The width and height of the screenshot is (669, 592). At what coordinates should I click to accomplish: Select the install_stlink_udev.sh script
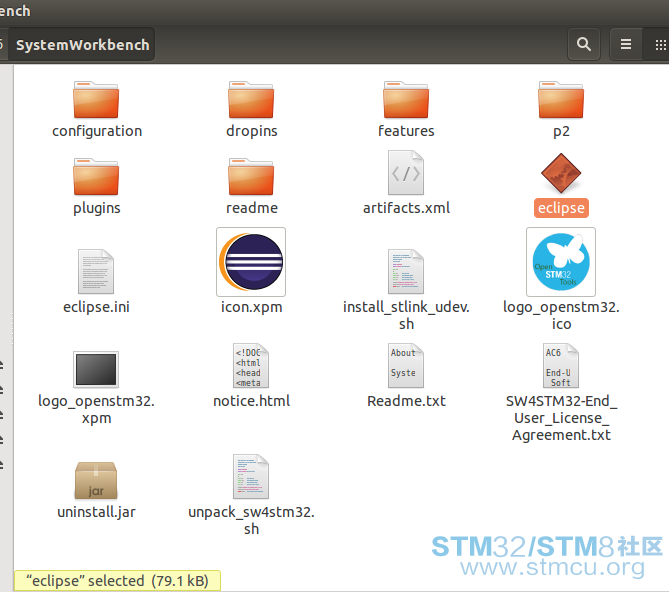406,270
